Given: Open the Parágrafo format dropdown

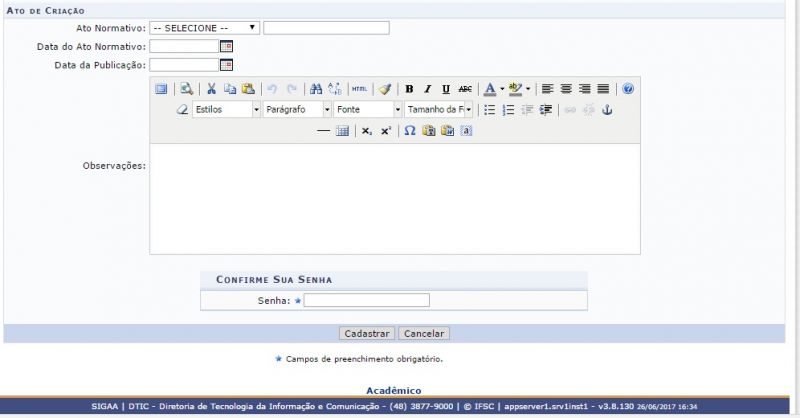Looking at the screenshot, I should click(x=326, y=110).
